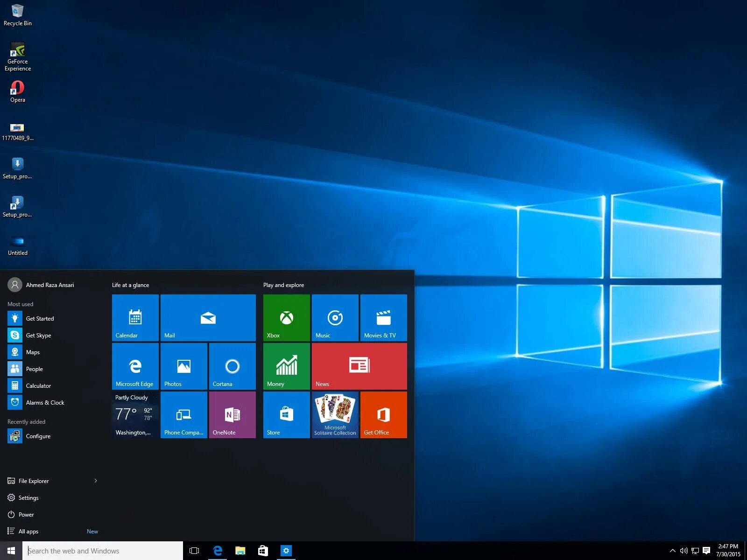This screenshot has height=560, width=747.
Task: Click the Windows Start button
Action: tap(11, 551)
